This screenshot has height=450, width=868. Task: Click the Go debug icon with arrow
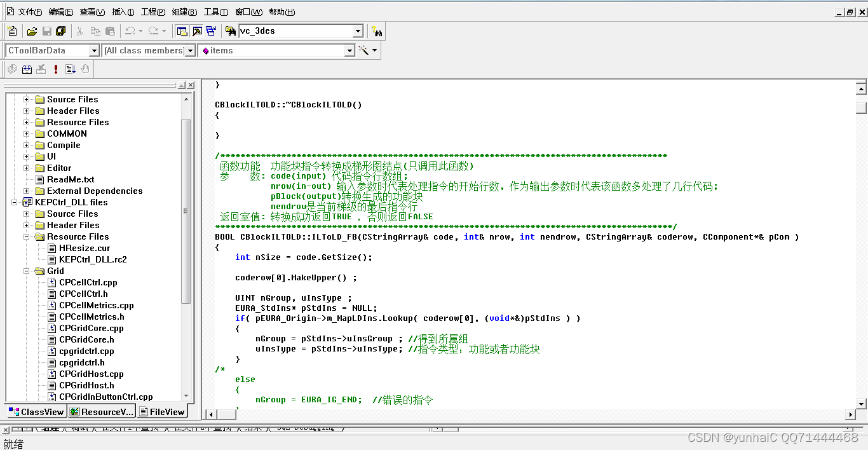click(x=71, y=69)
